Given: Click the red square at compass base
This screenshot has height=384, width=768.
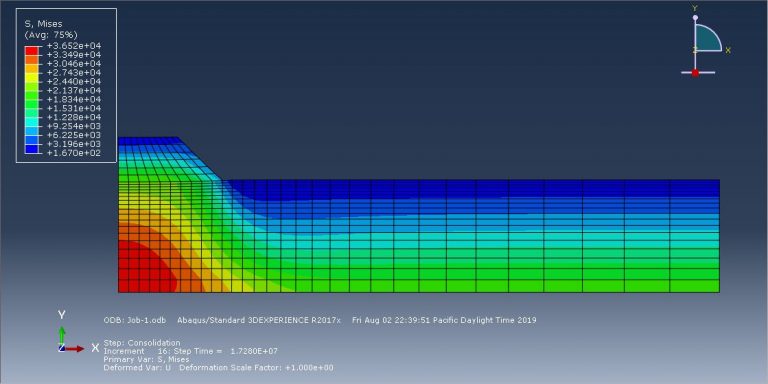Looking at the screenshot, I should (695, 72).
